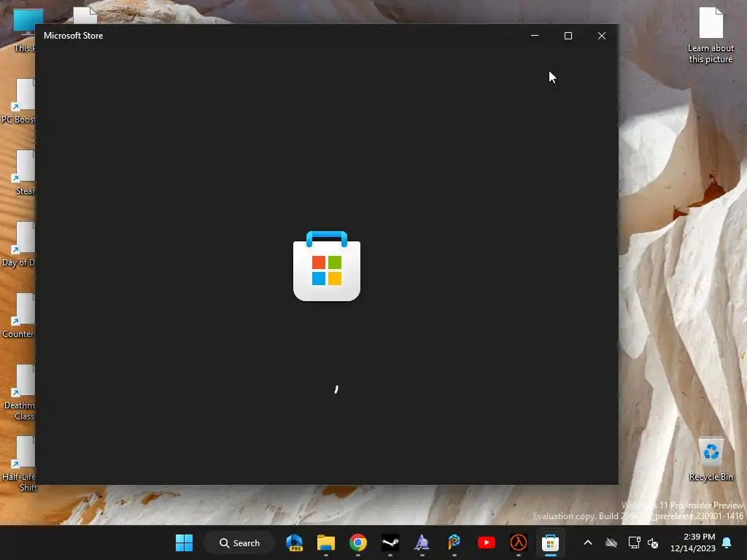Open the Half-Life lambda taskbar icon

click(x=519, y=542)
